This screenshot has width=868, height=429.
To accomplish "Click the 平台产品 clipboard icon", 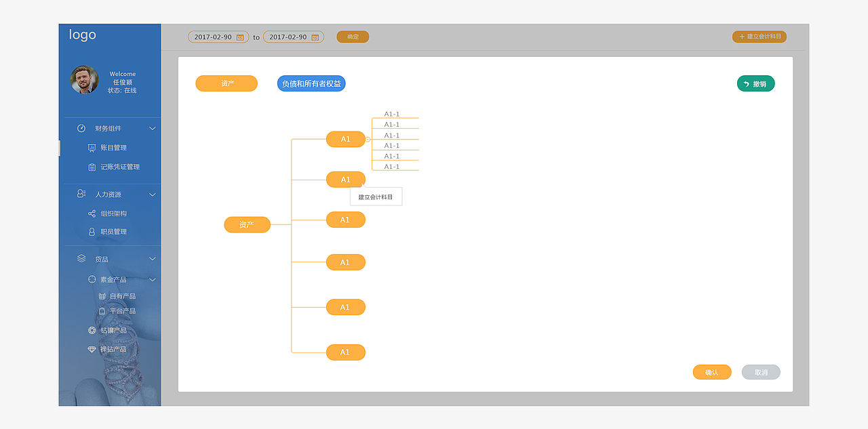I will pos(102,311).
